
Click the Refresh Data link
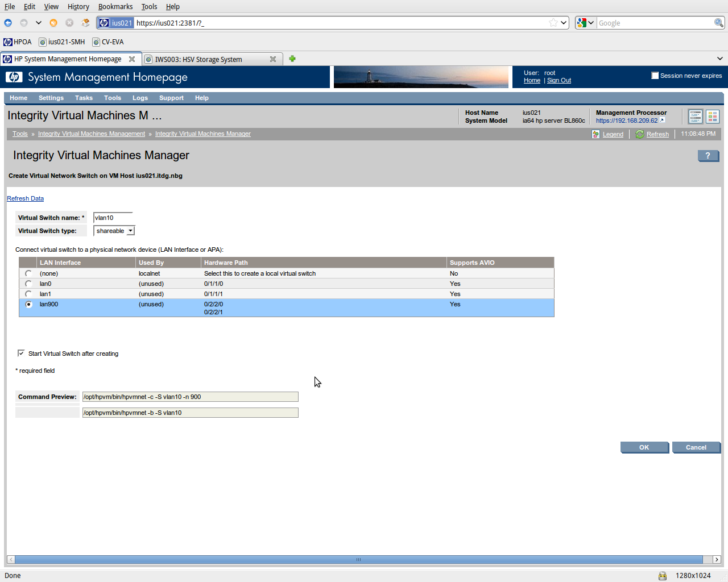25,198
